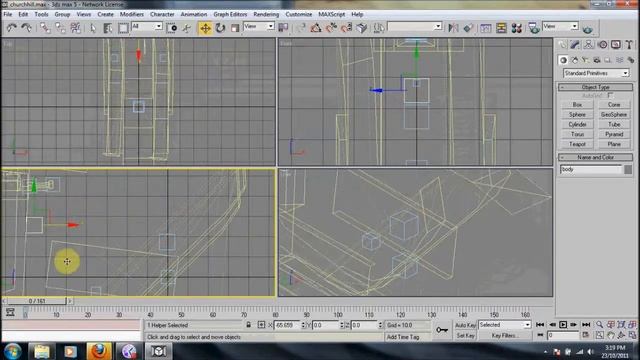Open the Curve Editor icon

point(486,28)
